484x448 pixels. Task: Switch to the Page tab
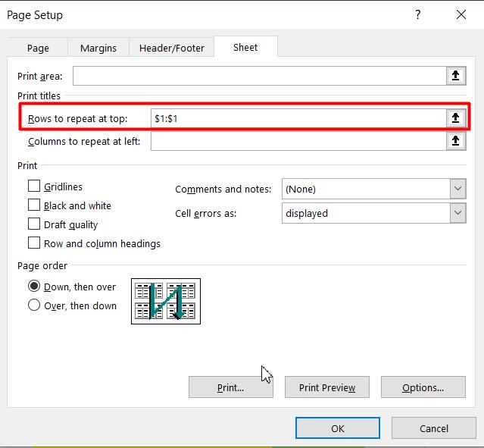(38, 48)
